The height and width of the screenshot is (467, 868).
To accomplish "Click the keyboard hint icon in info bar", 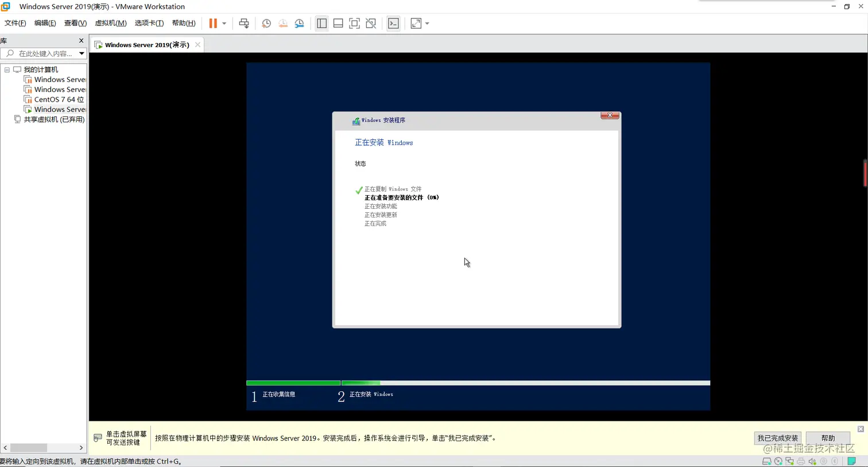I will (98, 438).
